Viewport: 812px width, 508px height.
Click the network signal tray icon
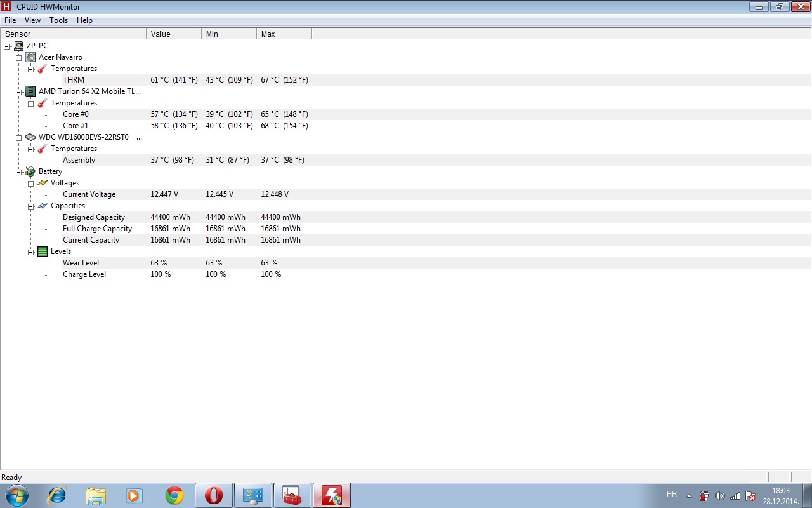tap(735, 496)
